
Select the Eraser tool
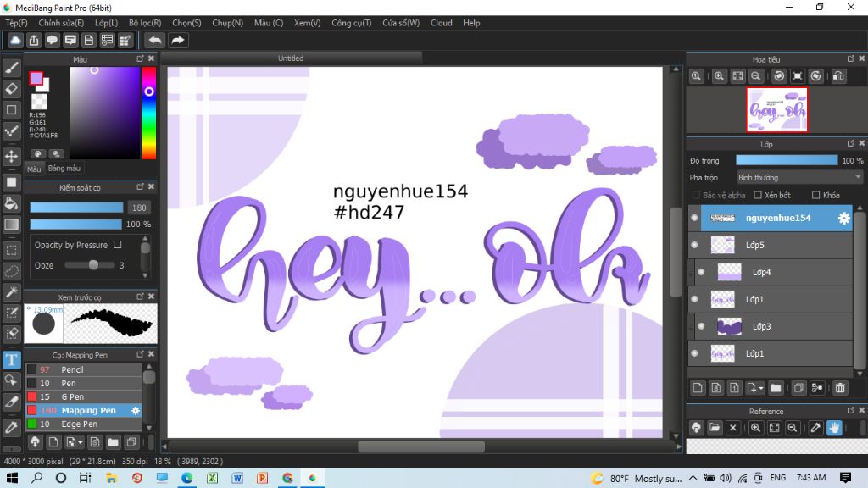[12, 88]
